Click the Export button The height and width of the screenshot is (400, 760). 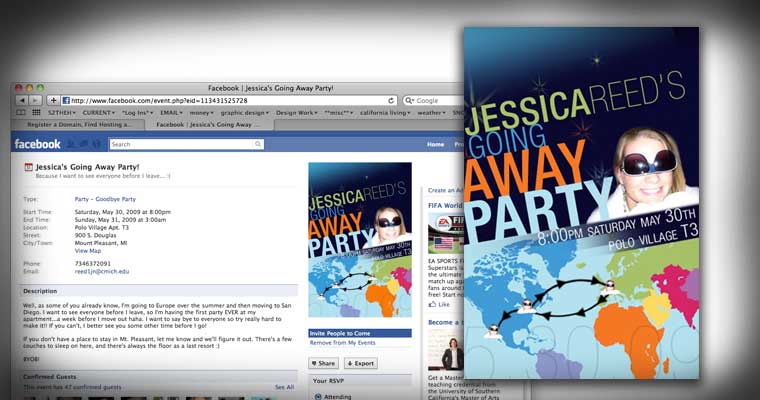coord(361,363)
